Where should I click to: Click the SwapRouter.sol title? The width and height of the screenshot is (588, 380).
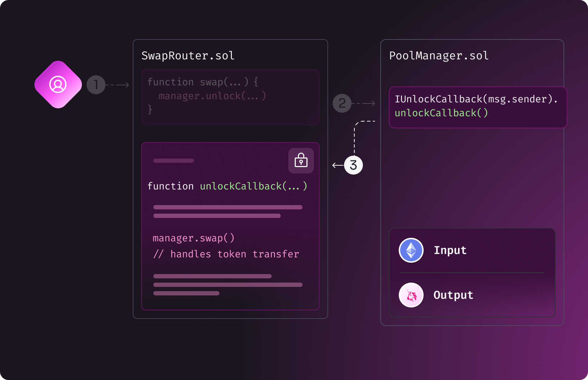(x=188, y=56)
